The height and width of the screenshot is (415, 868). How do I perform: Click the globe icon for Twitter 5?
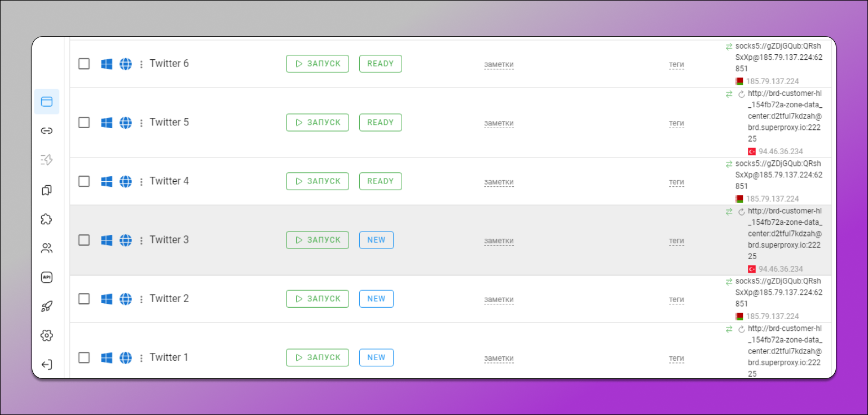(126, 123)
